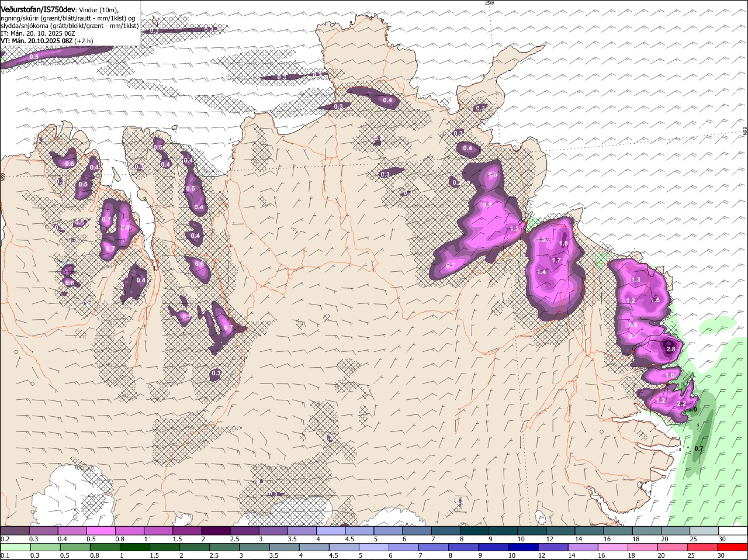Select the 0.9 value label on the map
The height and width of the screenshot is (560, 748).
(487, 205)
